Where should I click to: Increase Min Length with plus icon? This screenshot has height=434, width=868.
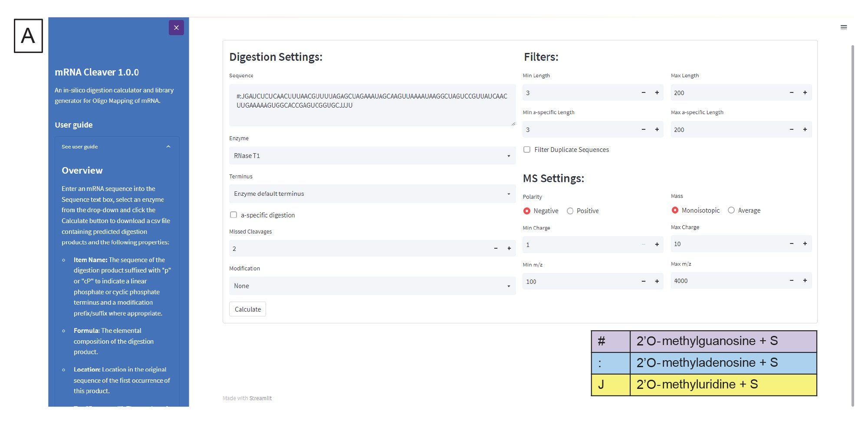click(657, 93)
